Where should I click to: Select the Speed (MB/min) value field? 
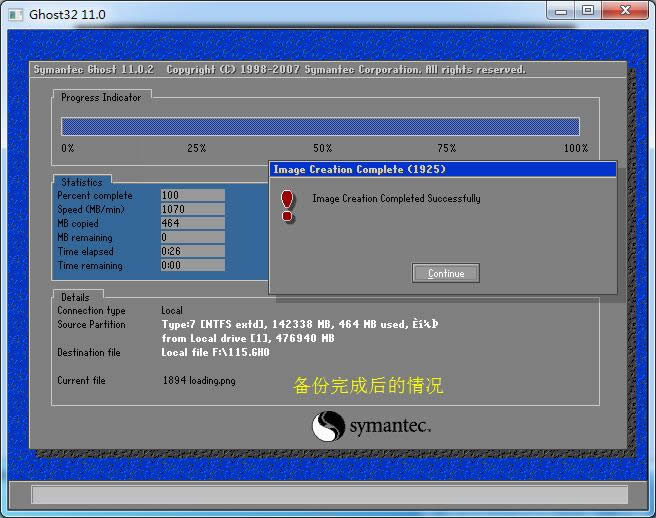click(x=192, y=210)
